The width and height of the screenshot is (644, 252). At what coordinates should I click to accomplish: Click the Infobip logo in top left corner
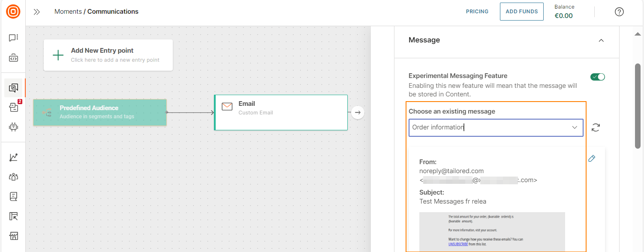coord(13,12)
